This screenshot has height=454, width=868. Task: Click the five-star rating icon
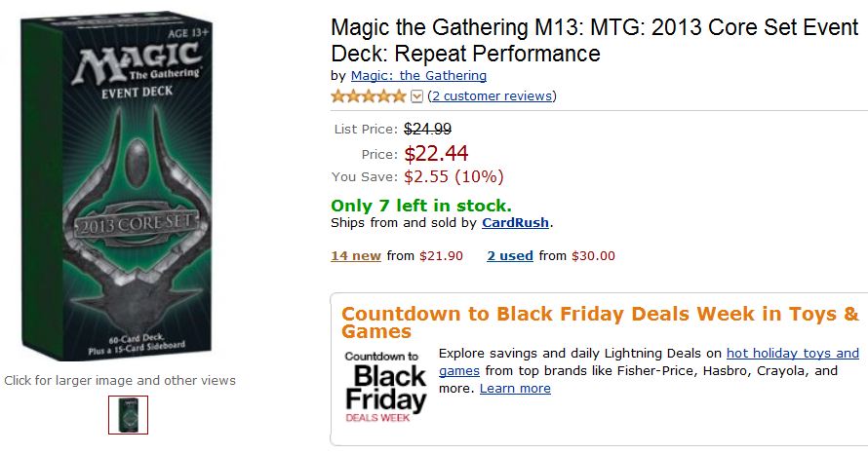(369, 95)
